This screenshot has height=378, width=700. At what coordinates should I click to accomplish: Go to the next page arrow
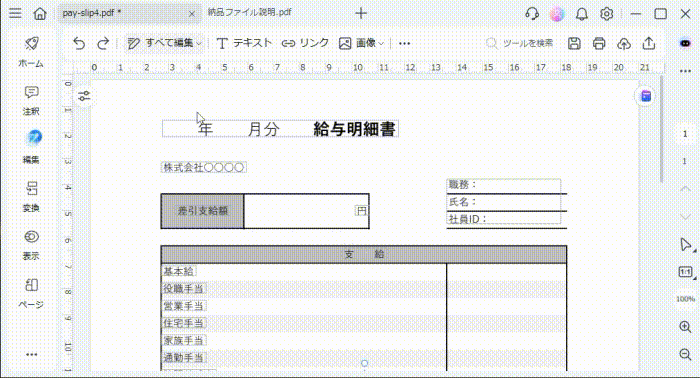pos(685,217)
